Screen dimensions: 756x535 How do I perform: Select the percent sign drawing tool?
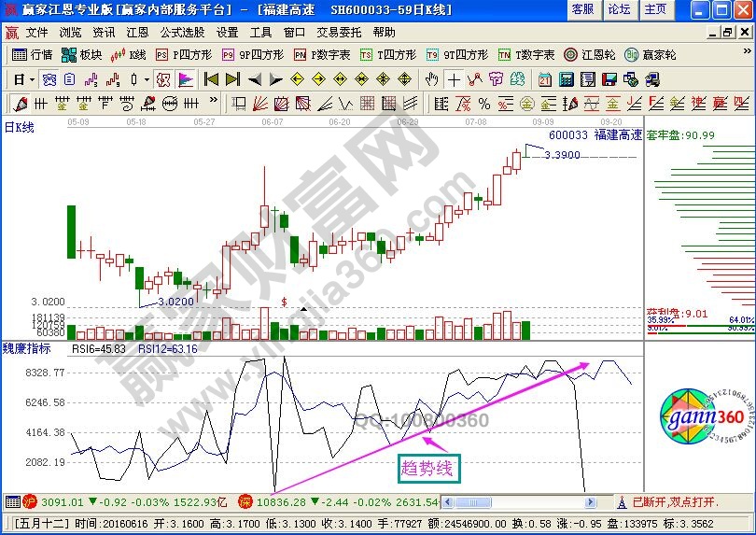tap(484, 103)
